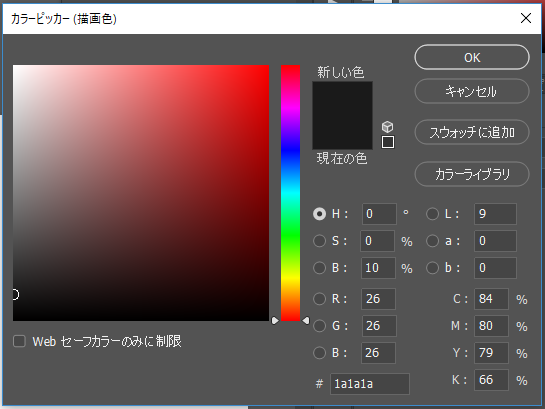Click the small web-safe color square swatch
Screen dimensions: 545x409
pos(388,142)
